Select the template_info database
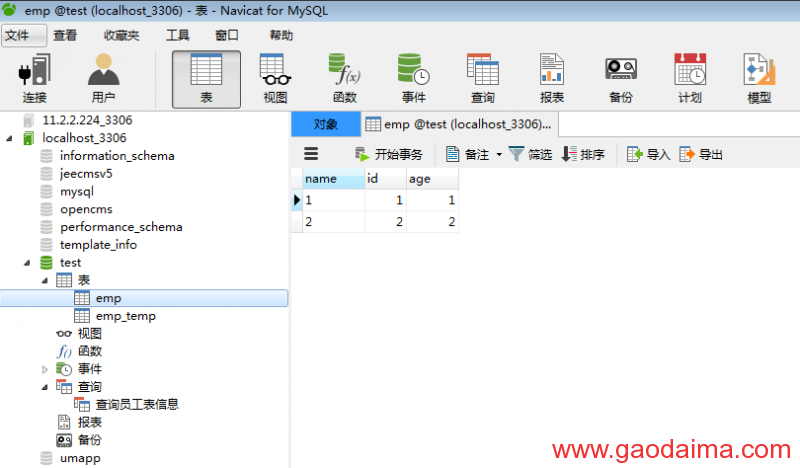 point(98,245)
